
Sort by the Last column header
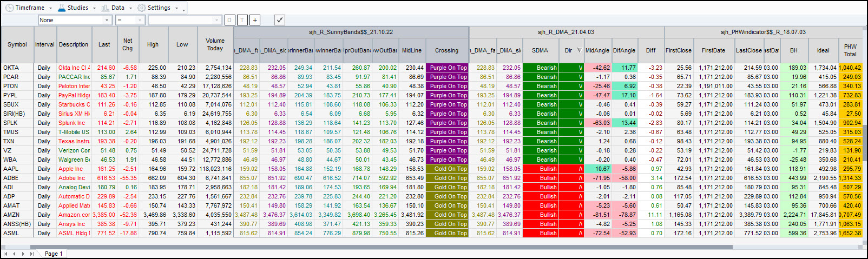[x=104, y=44]
